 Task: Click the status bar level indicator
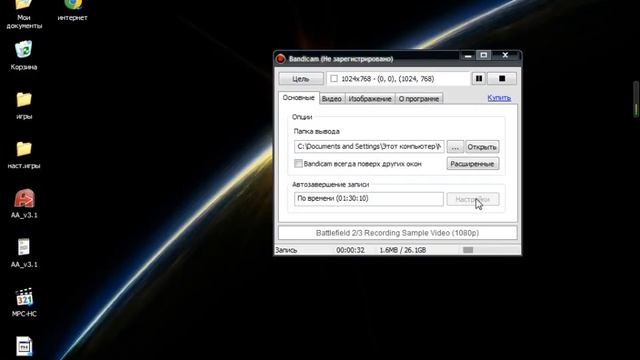[468, 250]
